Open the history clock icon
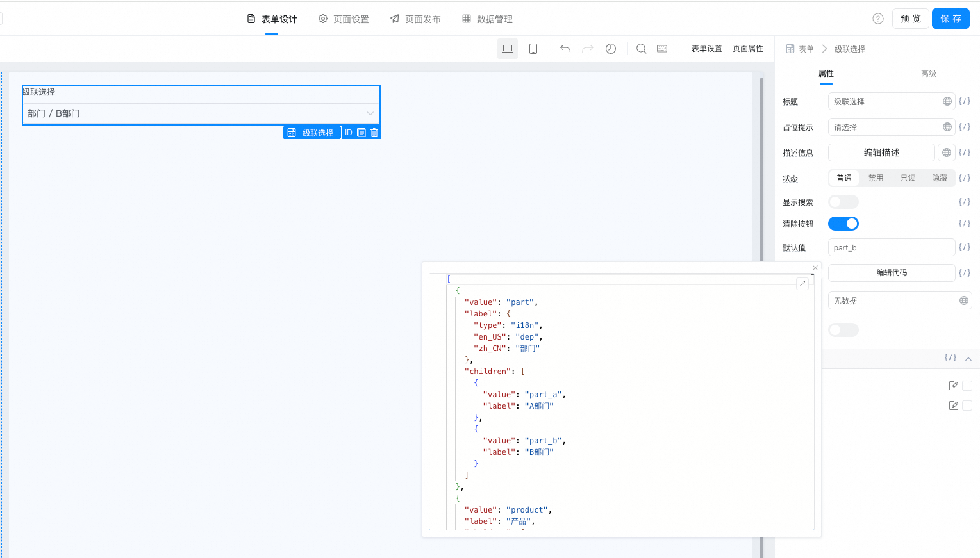 pos(611,49)
